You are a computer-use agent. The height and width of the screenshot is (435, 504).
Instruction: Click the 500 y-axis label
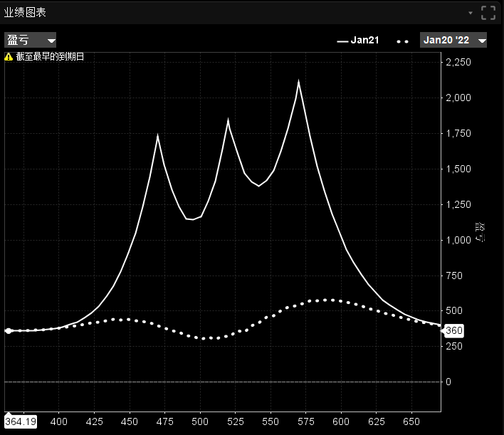coord(454,310)
